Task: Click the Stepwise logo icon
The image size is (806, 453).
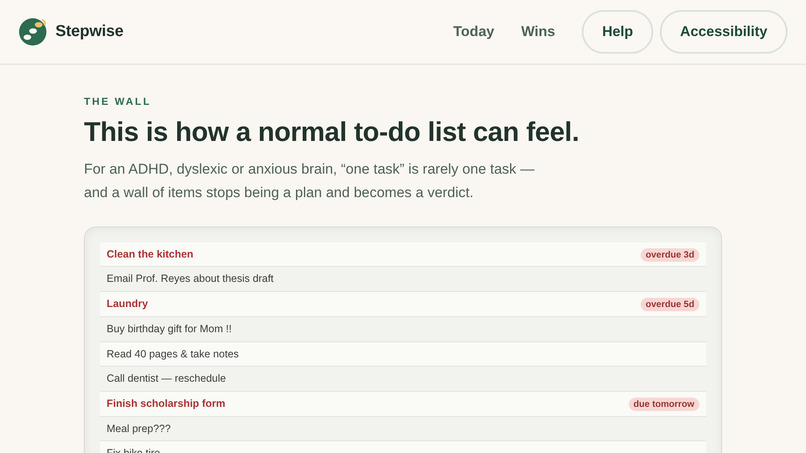Action: (x=32, y=31)
